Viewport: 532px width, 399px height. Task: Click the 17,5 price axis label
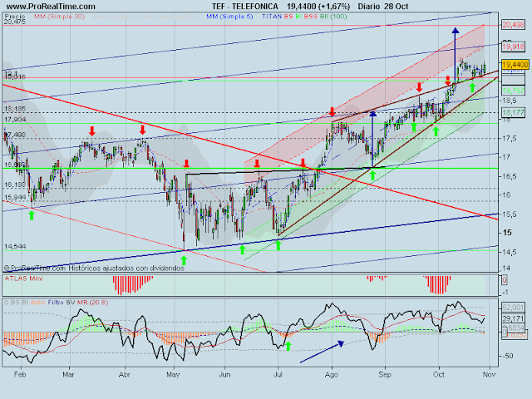coord(510,139)
